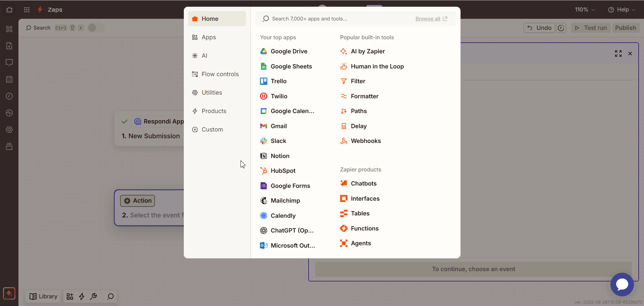Open sidebar settings gear icon
644x306 pixels.
click(9, 130)
